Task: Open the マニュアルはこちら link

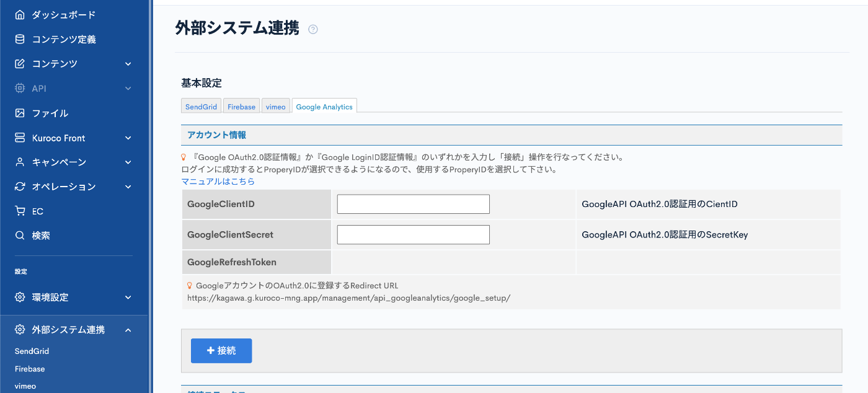Action: pyautogui.click(x=218, y=182)
